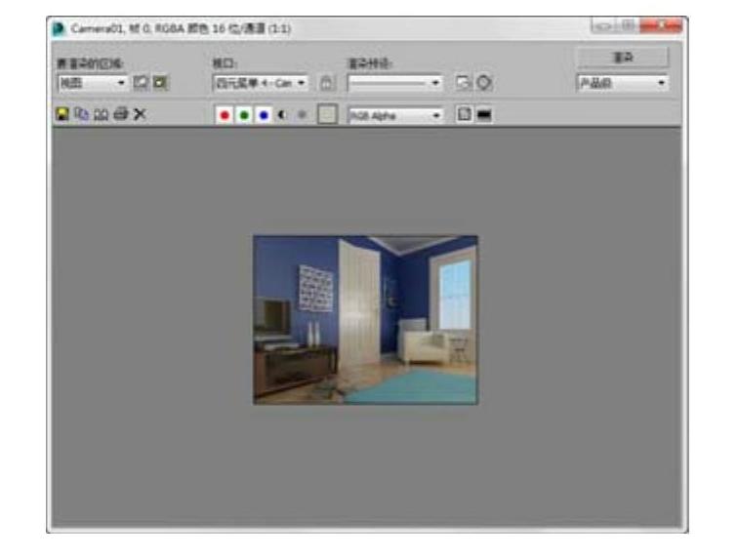This screenshot has width=737, height=560.
Task: Open the production render mode dropdown
Action: 623,83
